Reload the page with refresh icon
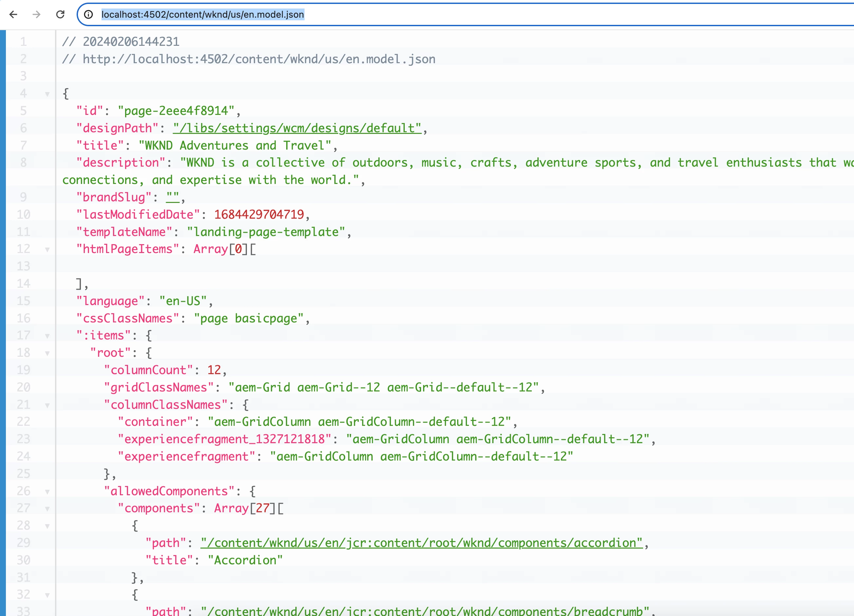This screenshot has width=854, height=616. [60, 14]
